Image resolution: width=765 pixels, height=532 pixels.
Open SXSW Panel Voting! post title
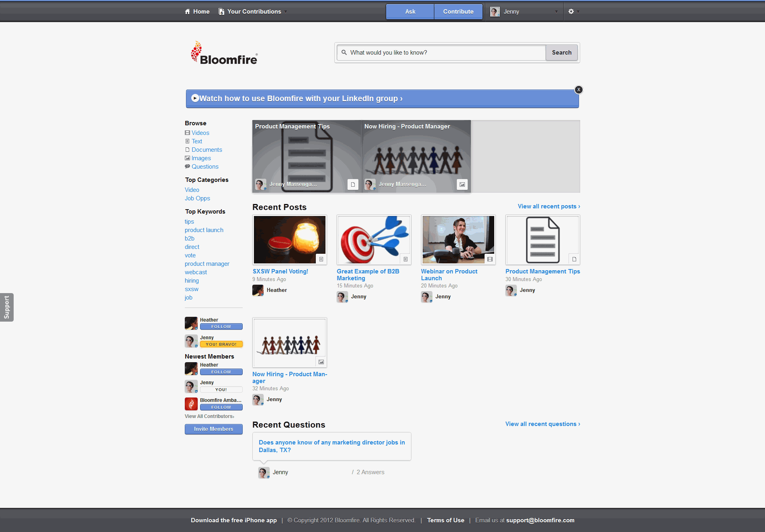[280, 271]
